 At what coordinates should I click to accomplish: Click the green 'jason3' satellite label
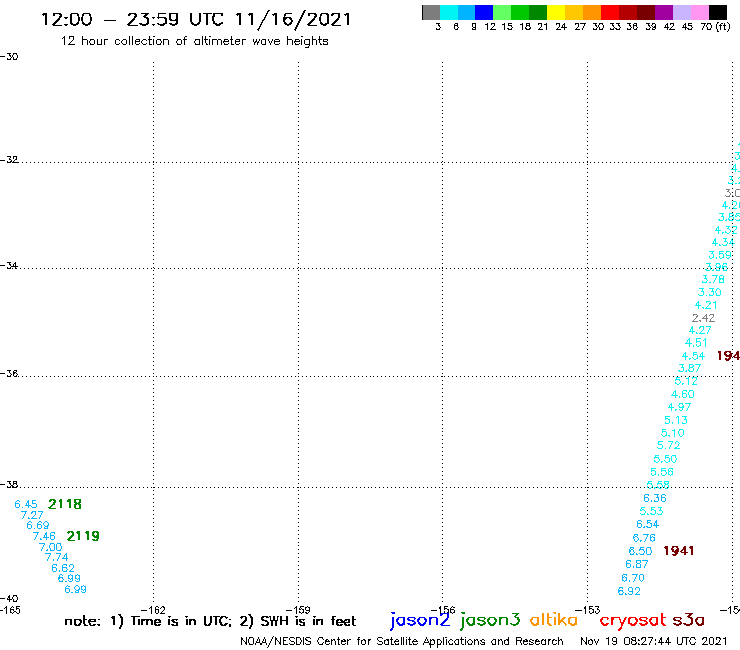(490, 620)
